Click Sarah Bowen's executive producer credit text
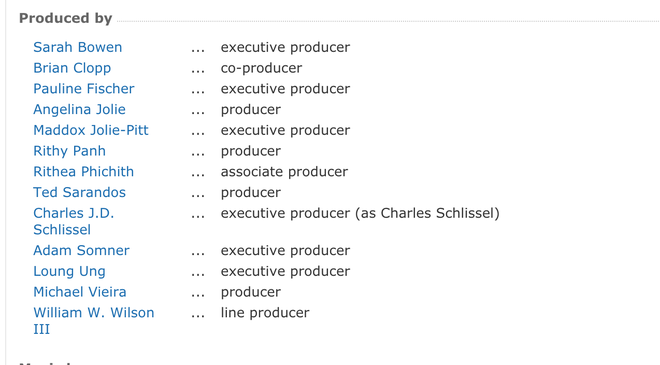This screenshot has width=660, height=365. coord(285,47)
